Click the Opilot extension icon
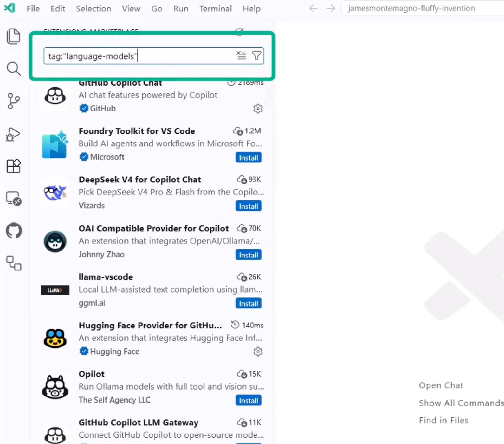504x444 pixels. point(55,387)
